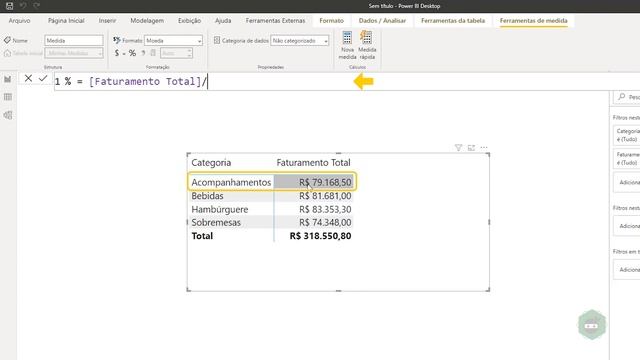
Task: Confirm the formula with the checkmark
Action: (x=43, y=78)
